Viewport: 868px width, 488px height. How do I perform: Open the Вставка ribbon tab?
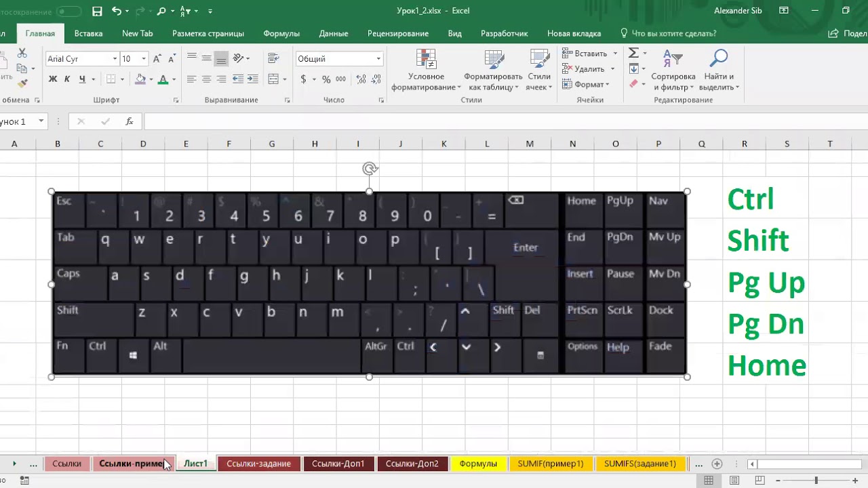point(88,33)
